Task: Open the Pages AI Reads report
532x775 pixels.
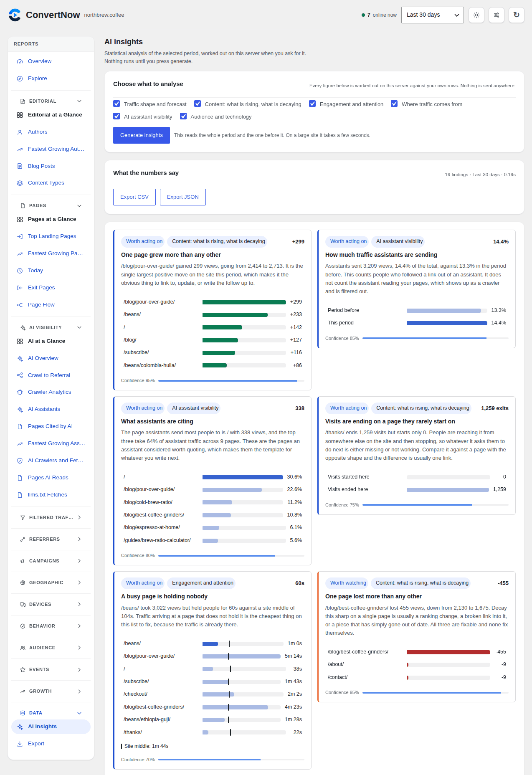Action: [51, 478]
